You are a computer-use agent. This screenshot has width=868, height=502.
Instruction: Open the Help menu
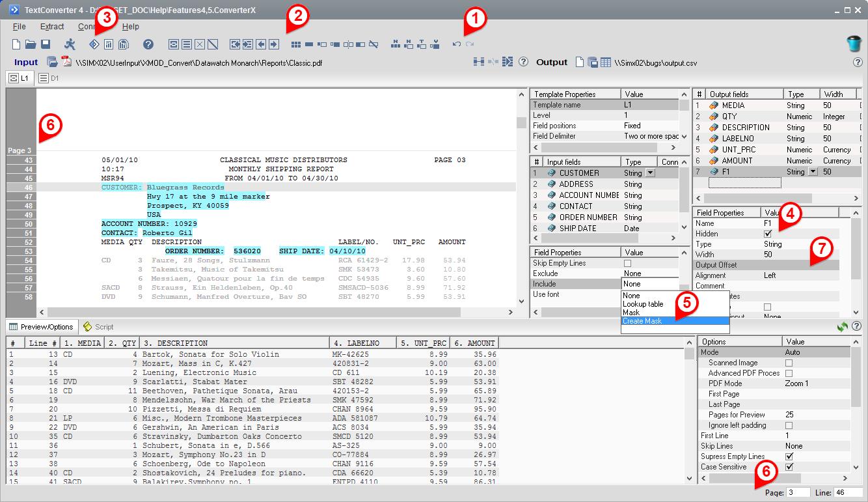click(x=131, y=27)
